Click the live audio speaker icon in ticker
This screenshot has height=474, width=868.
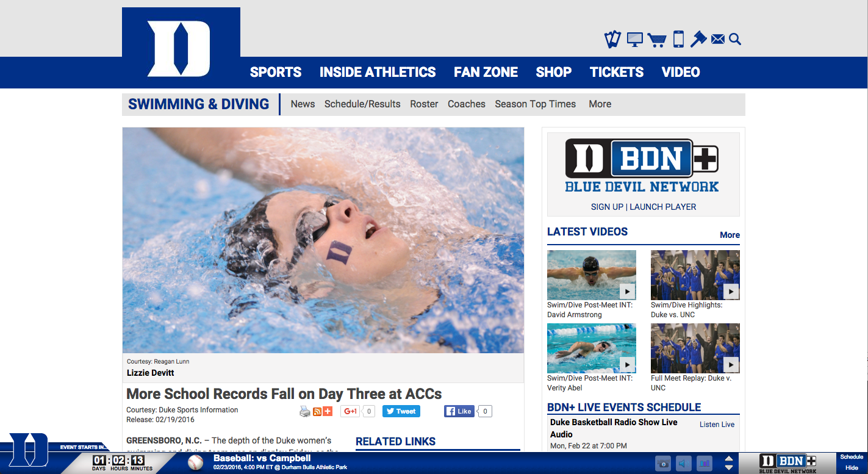(x=683, y=464)
